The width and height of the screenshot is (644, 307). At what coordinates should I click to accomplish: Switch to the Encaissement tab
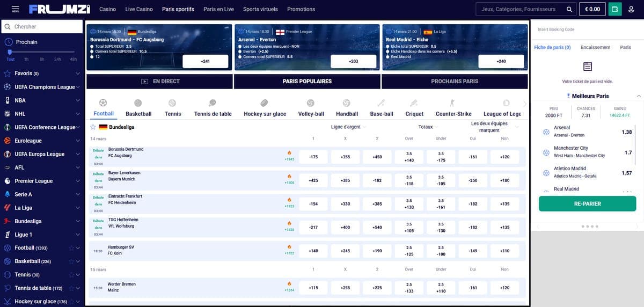point(595,47)
